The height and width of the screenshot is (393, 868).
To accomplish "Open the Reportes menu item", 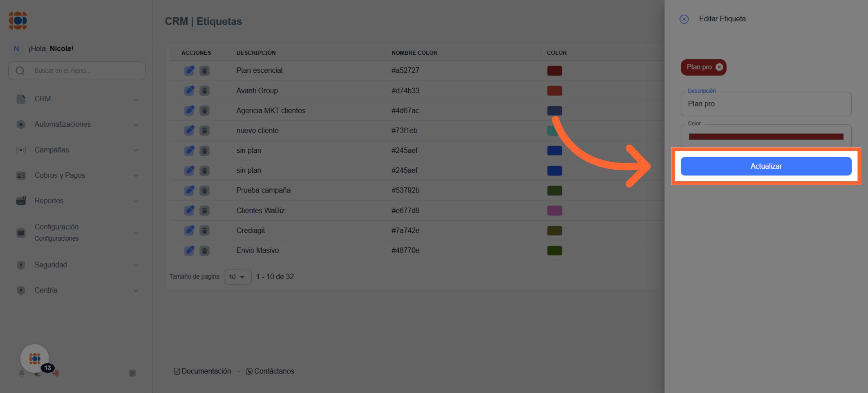I will tap(77, 200).
